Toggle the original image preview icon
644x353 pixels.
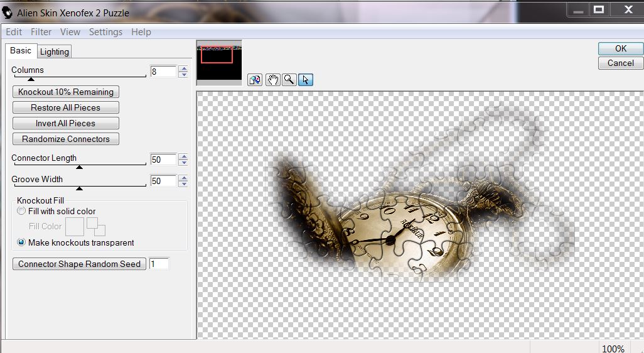[255, 80]
